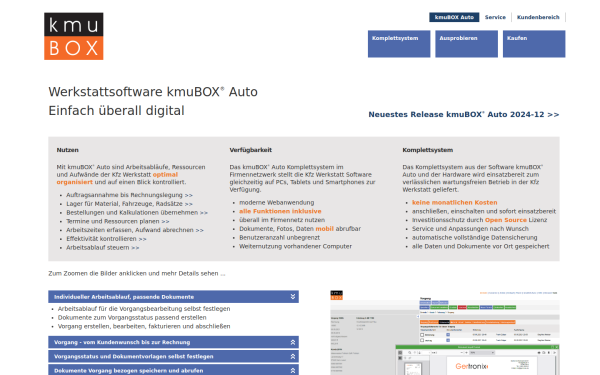Click 'überall im Firmennetz nutzen' list item
The image size is (600, 375).
pyautogui.click(x=282, y=220)
